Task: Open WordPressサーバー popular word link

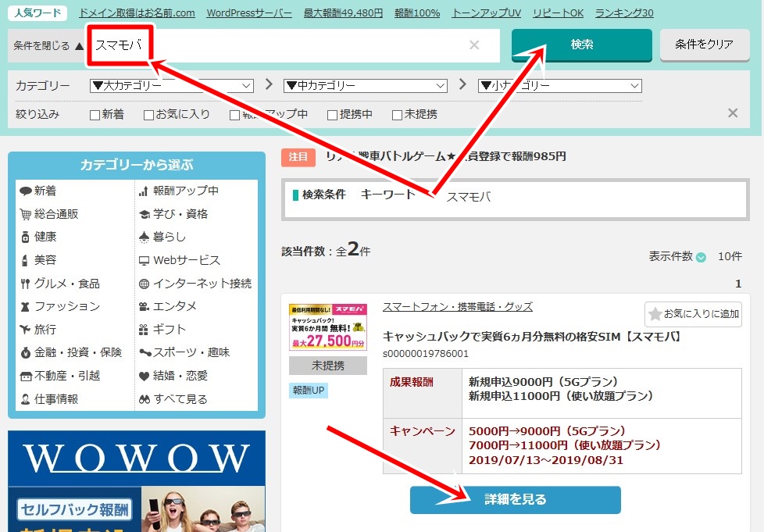Action: click(x=249, y=13)
